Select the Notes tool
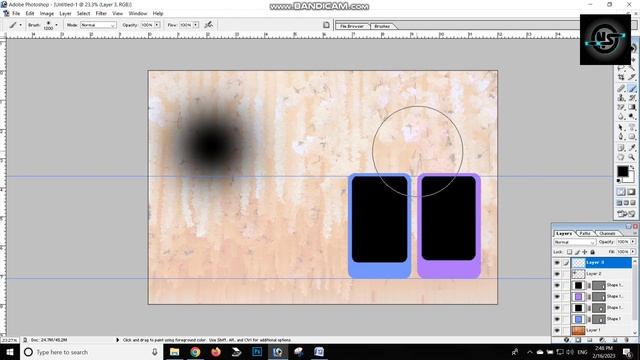Screen dimensions: 640x360 (620, 148)
